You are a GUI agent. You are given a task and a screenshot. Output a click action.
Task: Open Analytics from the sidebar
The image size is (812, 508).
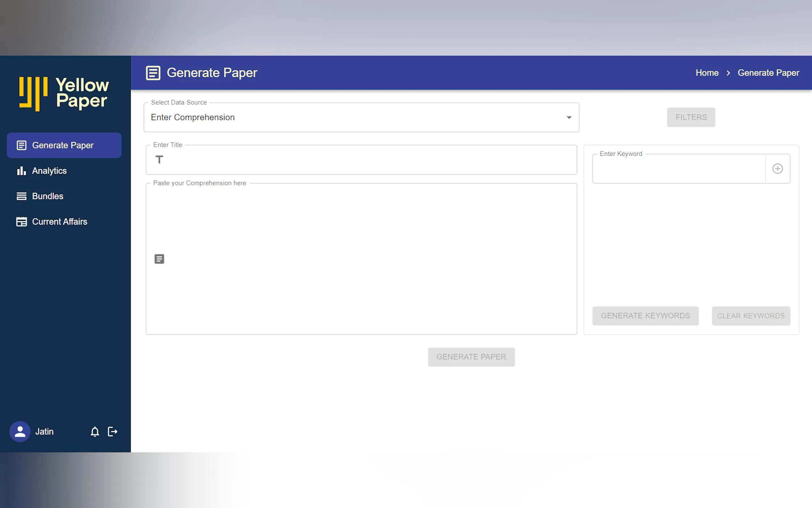pyautogui.click(x=49, y=171)
